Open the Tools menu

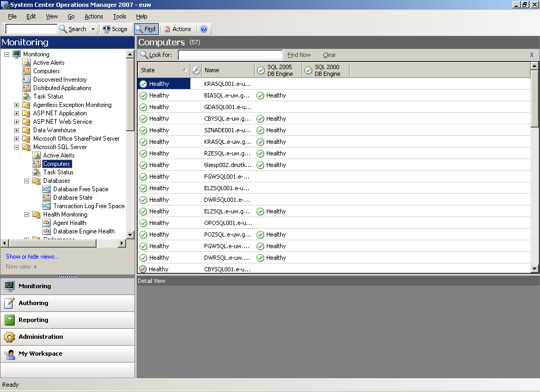[x=120, y=16]
